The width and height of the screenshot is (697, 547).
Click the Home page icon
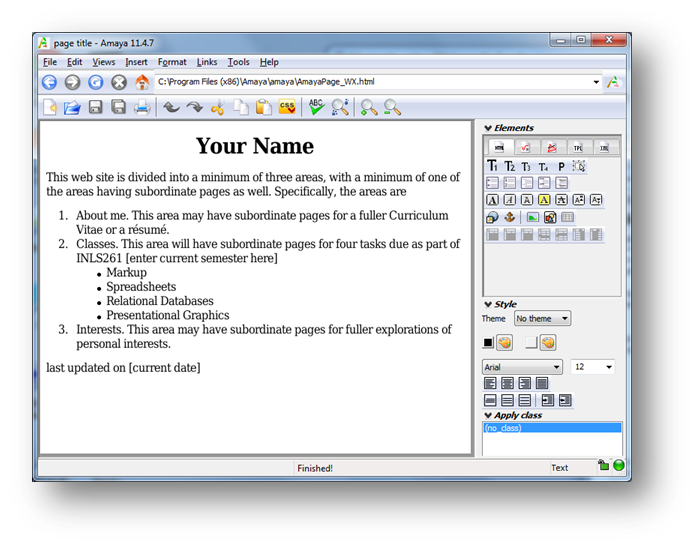click(x=142, y=83)
